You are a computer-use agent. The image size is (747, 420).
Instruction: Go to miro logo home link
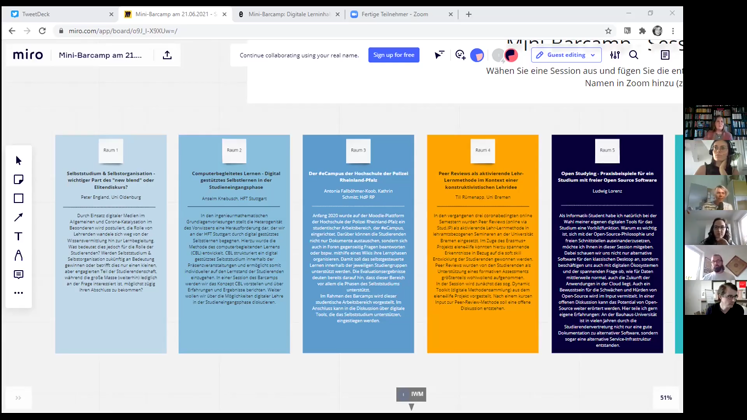pyautogui.click(x=28, y=55)
